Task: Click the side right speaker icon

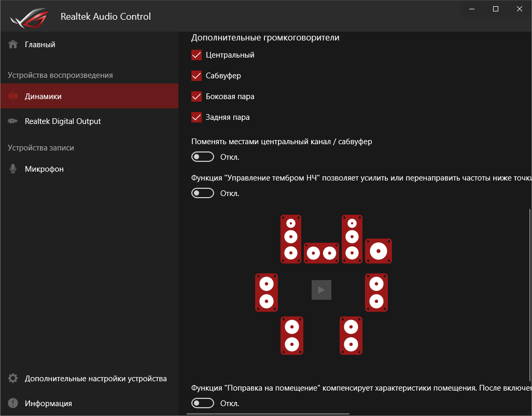Action: tap(376, 293)
